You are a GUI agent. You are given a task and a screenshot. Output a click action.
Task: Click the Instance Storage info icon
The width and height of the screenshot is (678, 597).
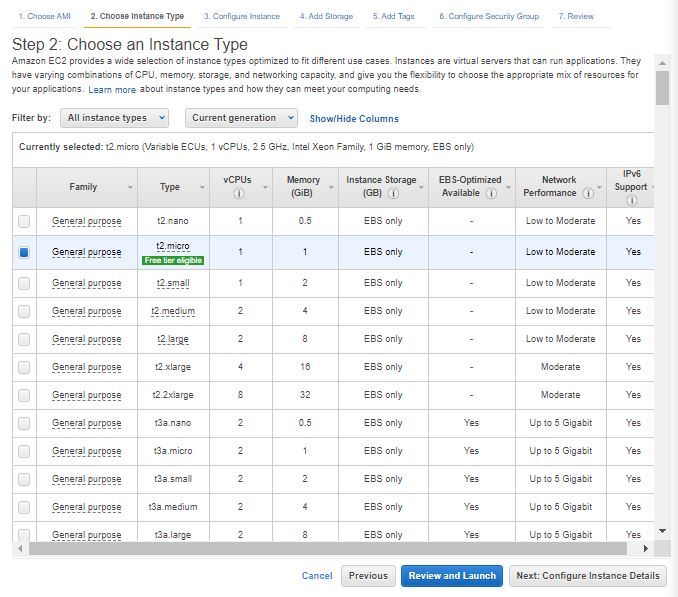click(x=393, y=193)
